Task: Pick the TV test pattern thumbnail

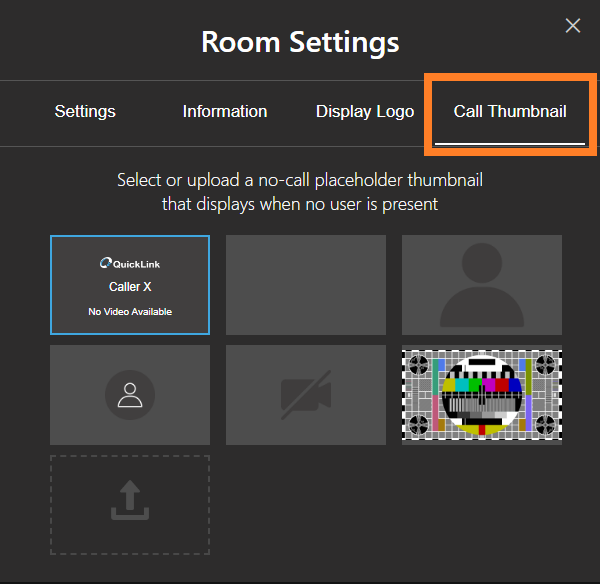Action: click(482, 395)
